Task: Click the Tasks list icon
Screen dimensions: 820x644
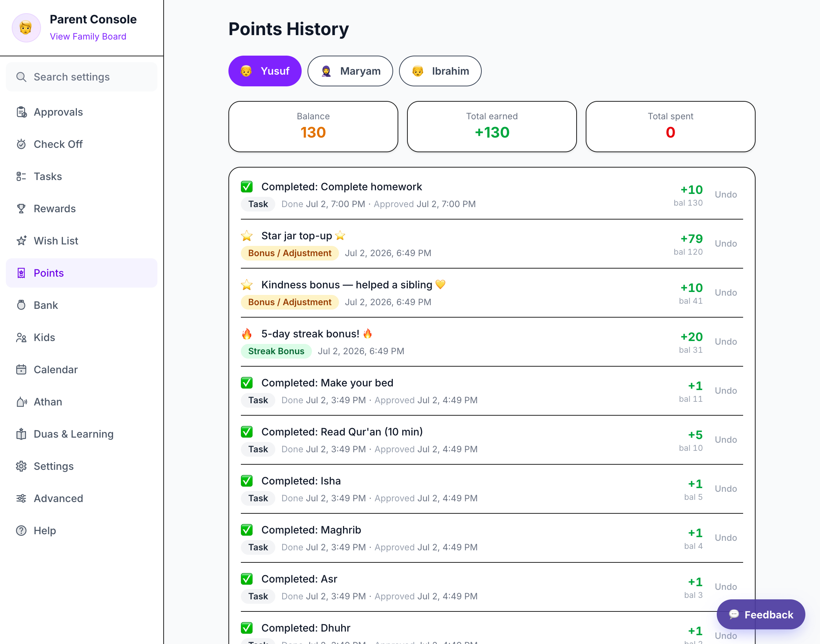Action: pyautogui.click(x=22, y=176)
